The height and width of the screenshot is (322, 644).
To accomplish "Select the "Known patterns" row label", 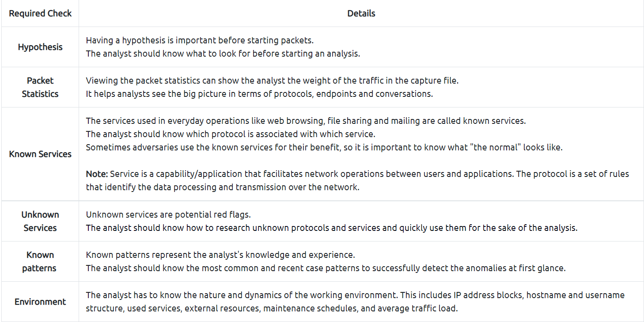I will click(40, 261).
